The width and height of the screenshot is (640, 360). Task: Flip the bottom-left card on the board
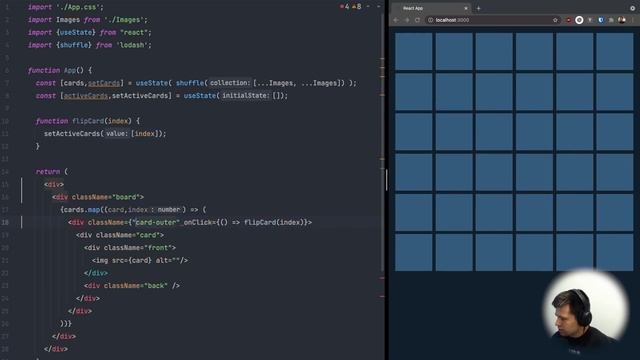[x=413, y=252]
